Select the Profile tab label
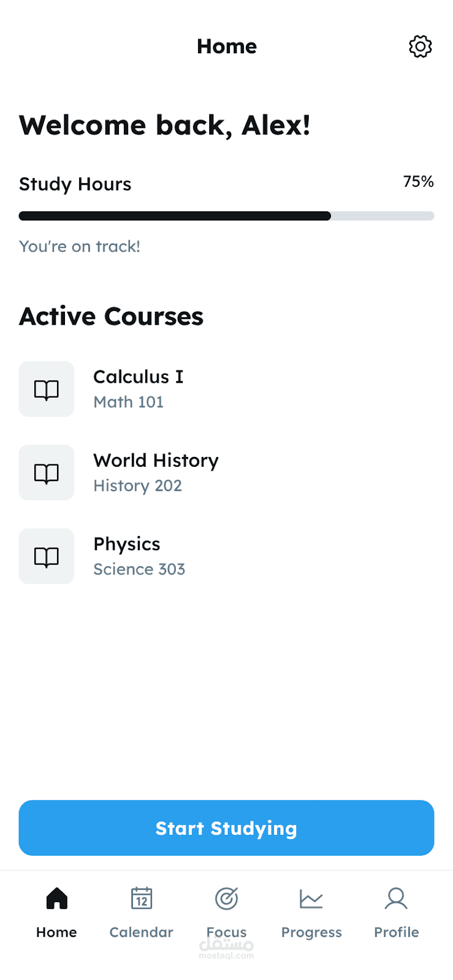The image size is (453, 980). [396, 932]
